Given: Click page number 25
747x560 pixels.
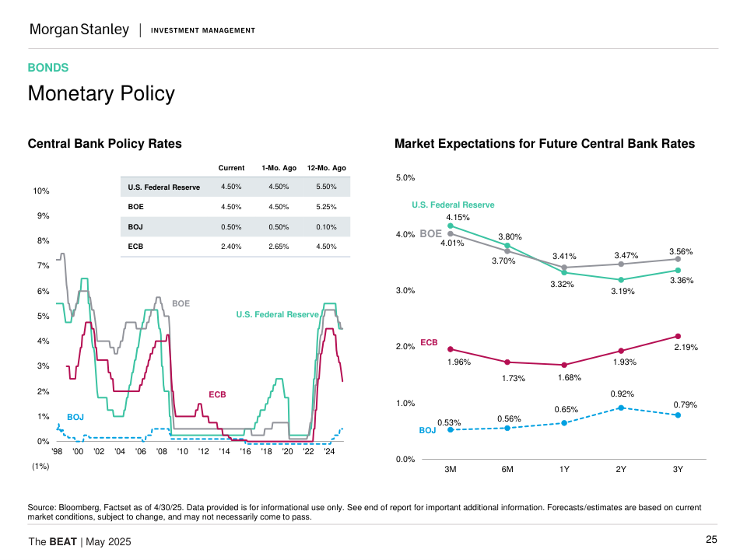Looking at the screenshot, I should (711, 540).
